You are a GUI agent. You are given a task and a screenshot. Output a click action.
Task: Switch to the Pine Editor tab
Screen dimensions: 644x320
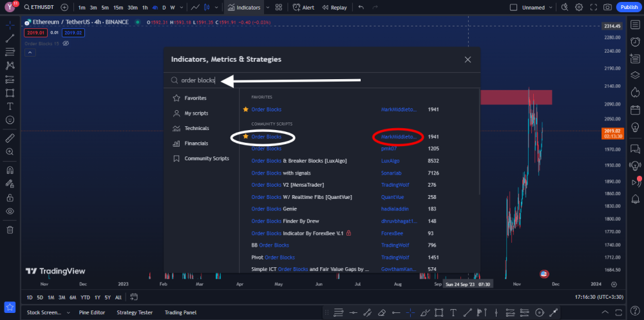(x=92, y=312)
